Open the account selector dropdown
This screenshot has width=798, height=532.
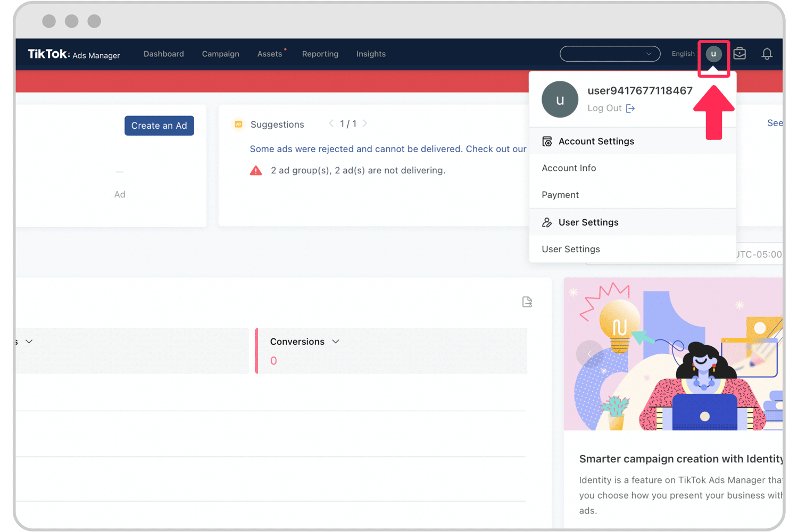tap(610, 54)
